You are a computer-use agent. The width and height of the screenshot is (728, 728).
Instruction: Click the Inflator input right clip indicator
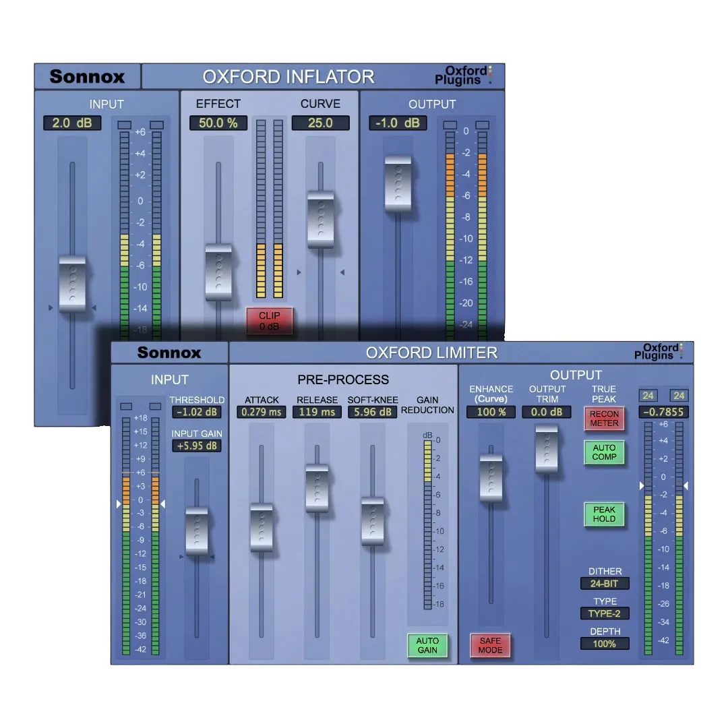pos(157,125)
